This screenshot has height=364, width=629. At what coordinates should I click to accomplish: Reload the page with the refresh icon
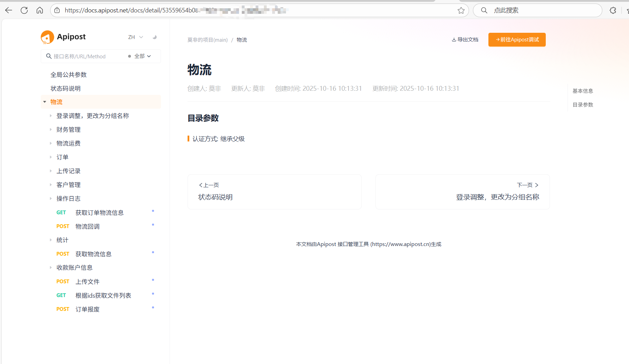click(x=24, y=10)
